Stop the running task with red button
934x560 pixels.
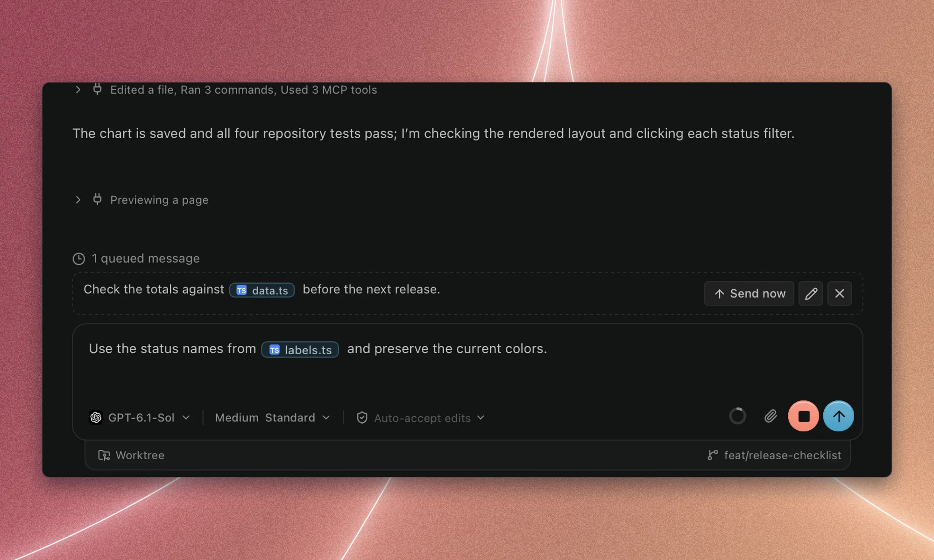pyautogui.click(x=804, y=416)
